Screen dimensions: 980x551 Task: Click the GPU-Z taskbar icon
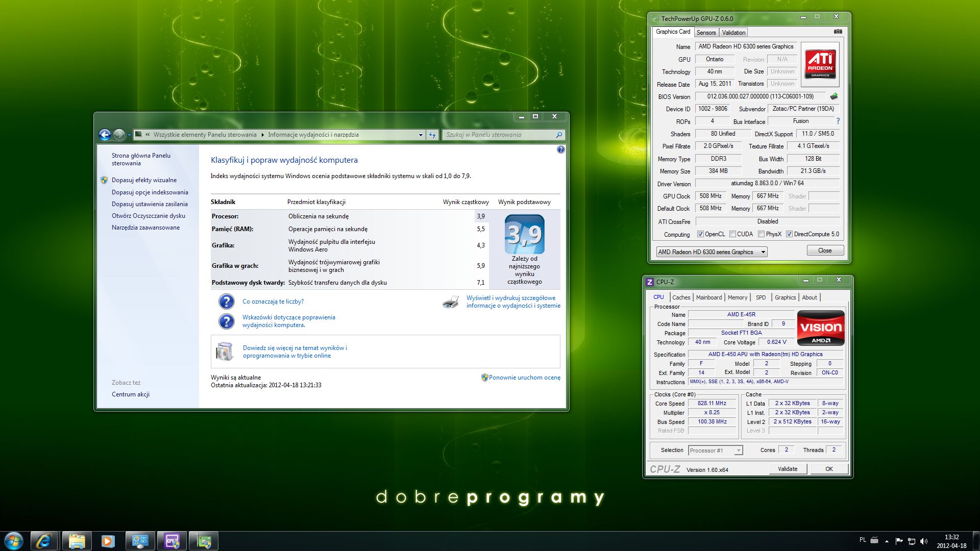tap(204, 541)
